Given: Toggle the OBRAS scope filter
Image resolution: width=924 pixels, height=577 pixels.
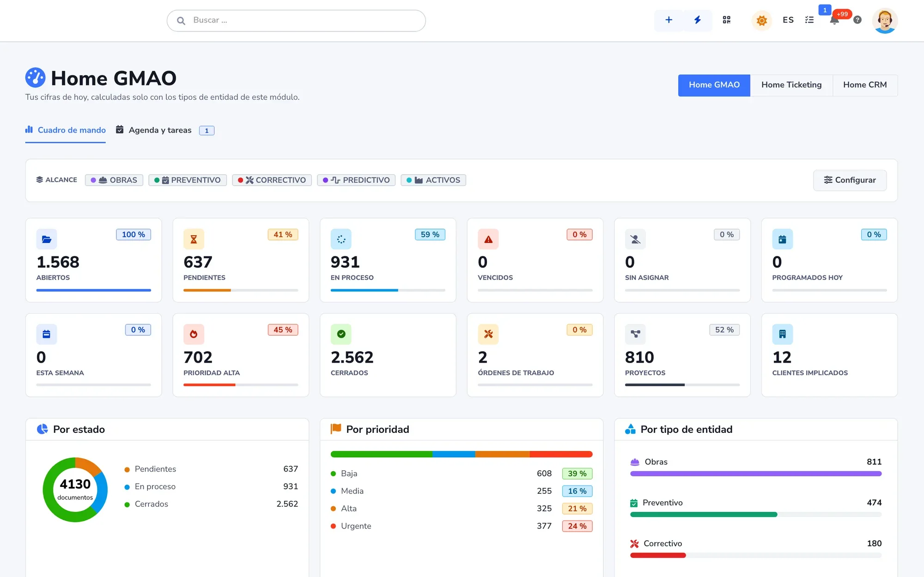Looking at the screenshot, I should tap(114, 180).
